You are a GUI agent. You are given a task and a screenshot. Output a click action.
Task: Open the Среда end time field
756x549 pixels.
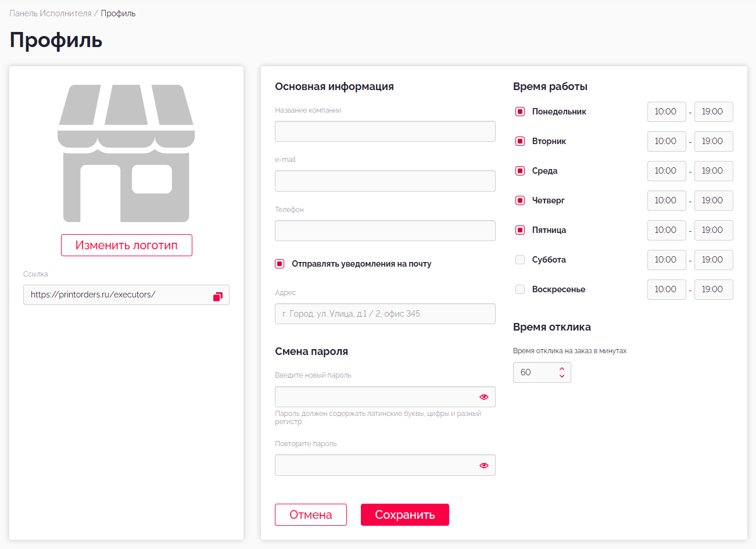[x=713, y=171]
